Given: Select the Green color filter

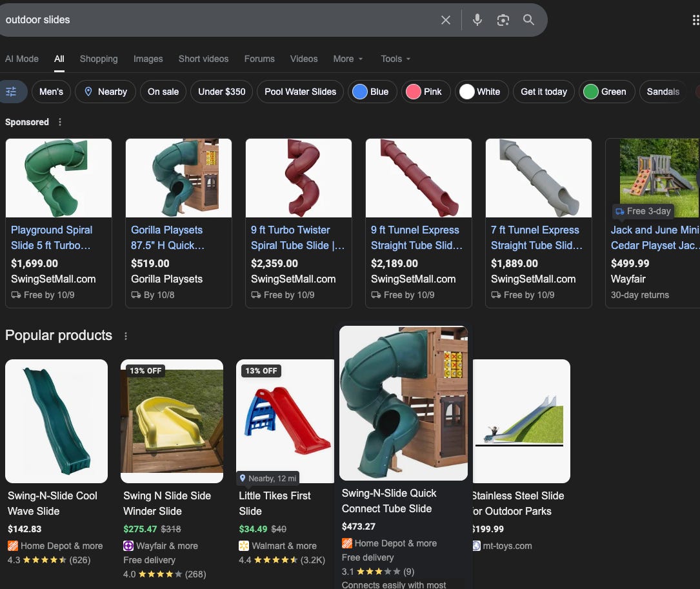Looking at the screenshot, I should (x=606, y=92).
